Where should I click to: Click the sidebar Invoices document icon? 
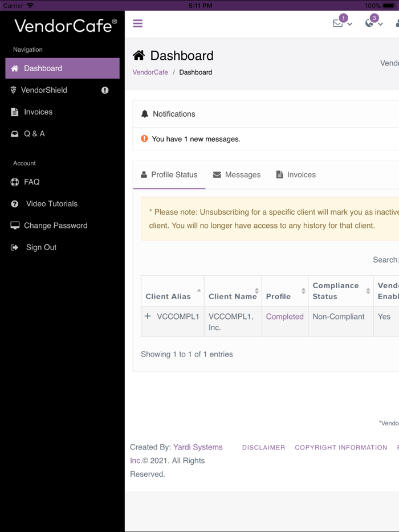coord(15,112)
